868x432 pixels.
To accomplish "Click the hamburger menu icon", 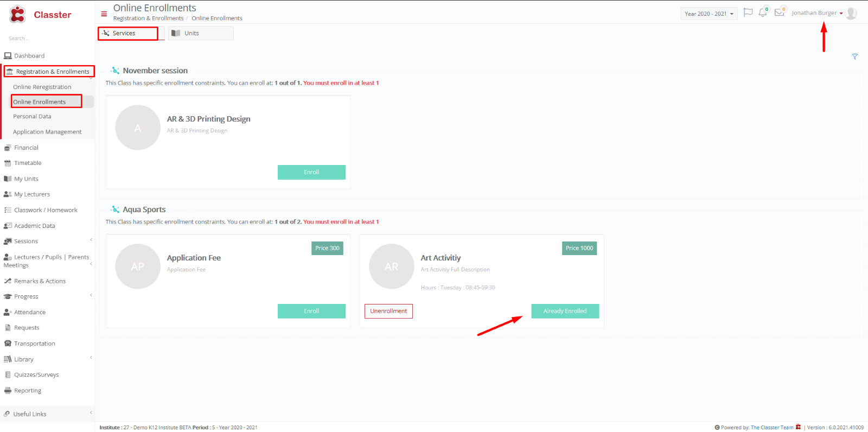I will [104, 14].
